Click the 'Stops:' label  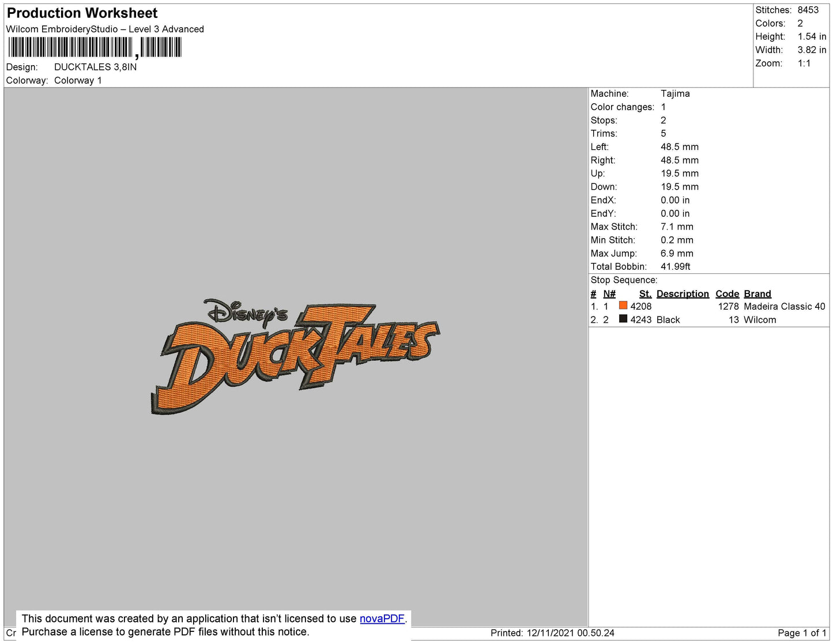click(604, 120)
